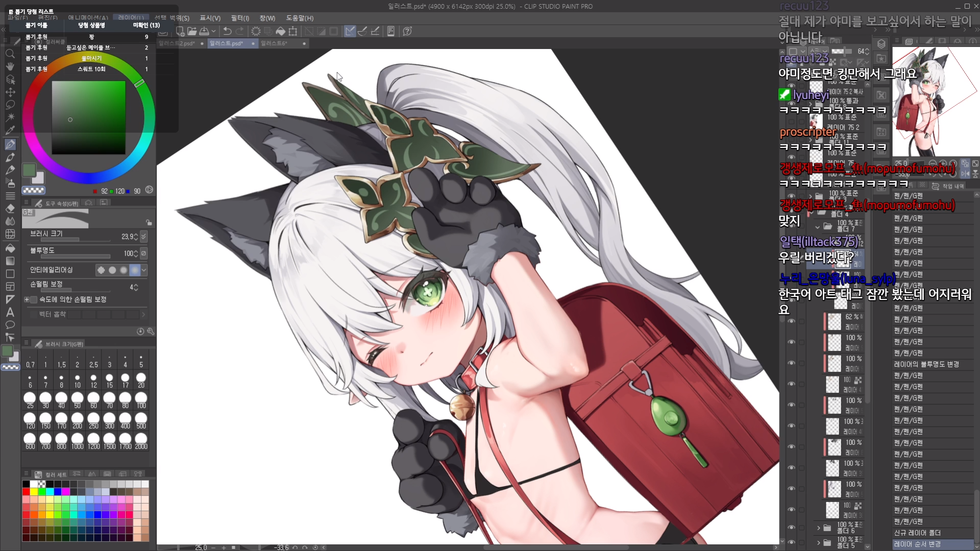Select the Text tool
The height and width of the screenshot is (551, 980).
10,312
